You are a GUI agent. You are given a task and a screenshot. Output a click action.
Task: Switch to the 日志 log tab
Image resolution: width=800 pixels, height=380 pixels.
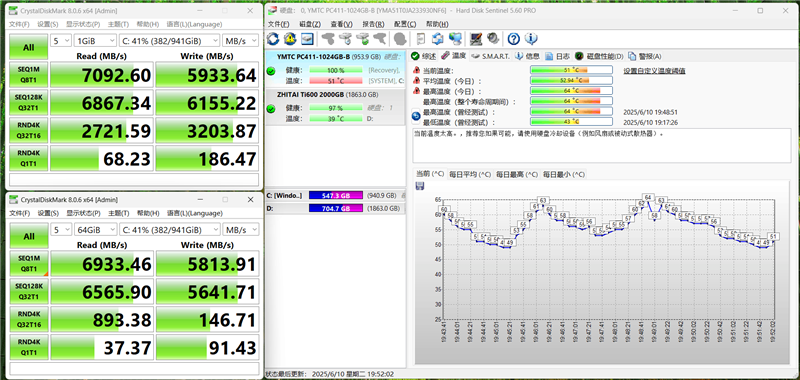pos(557,56)
